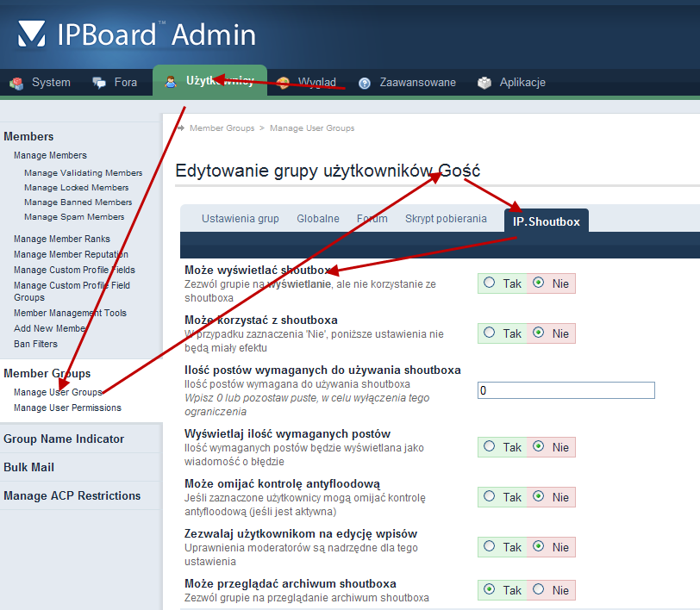Select Nie for Może przeglądać archiwum shoutboxa
The height and width of the screenshot is (610, 700).
(x=540, y=589)
